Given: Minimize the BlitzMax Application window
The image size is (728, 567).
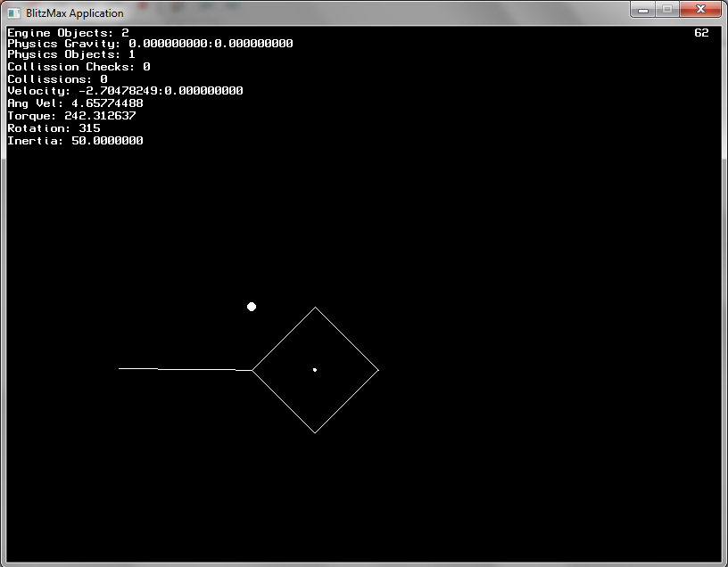Looking at the screenshot, I should [x=644, y=10].
